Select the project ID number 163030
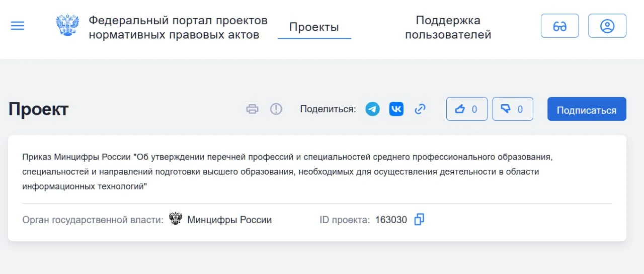Image resolution: width=644 pixels, height=274 pixels. click(x=391, y=220)
